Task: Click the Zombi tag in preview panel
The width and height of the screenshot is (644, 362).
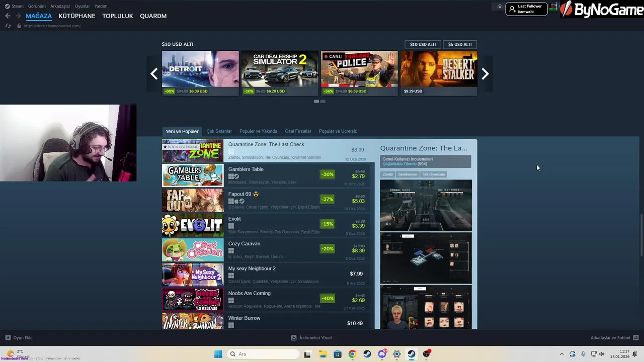Action: pos(387,174)
